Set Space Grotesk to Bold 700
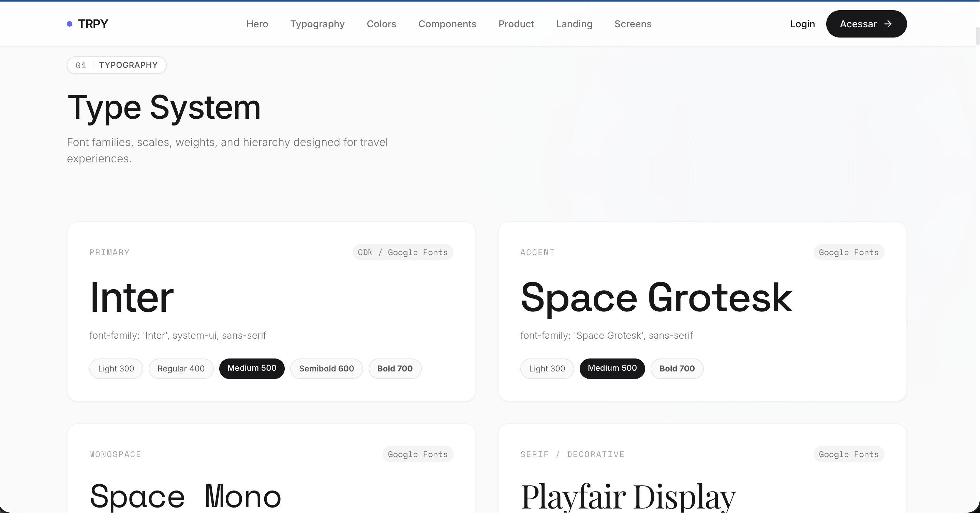 (677, 369)
